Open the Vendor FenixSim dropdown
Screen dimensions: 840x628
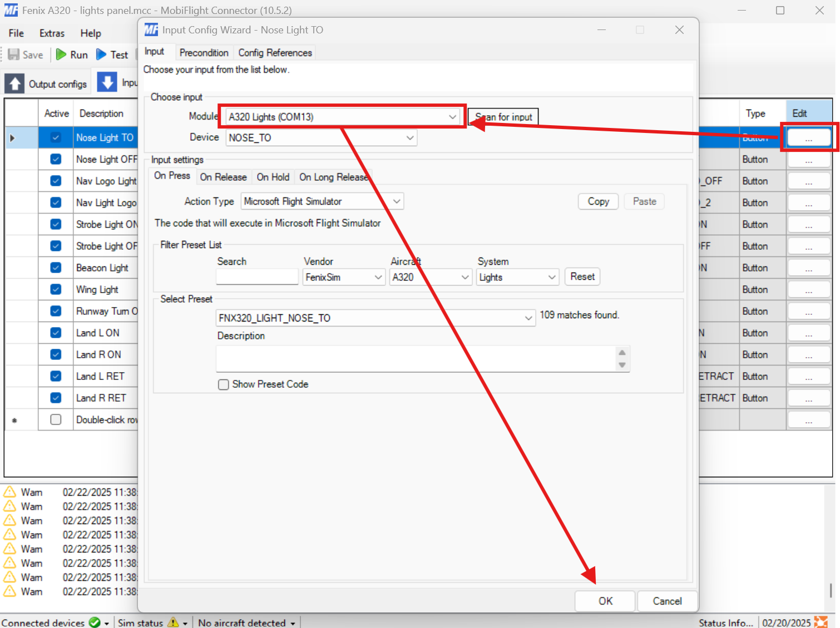(x=344, y=277)
